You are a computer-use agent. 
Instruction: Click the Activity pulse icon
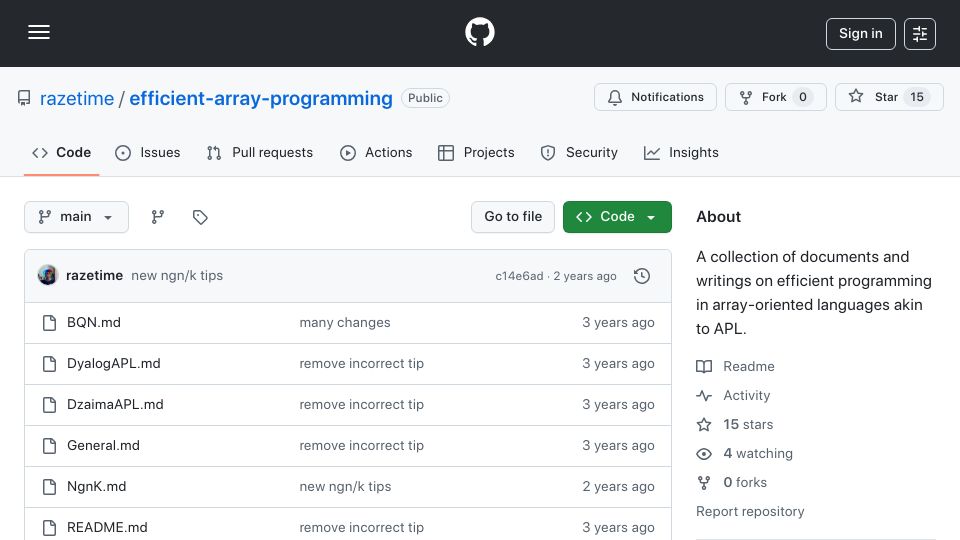[x=704, y=396]
